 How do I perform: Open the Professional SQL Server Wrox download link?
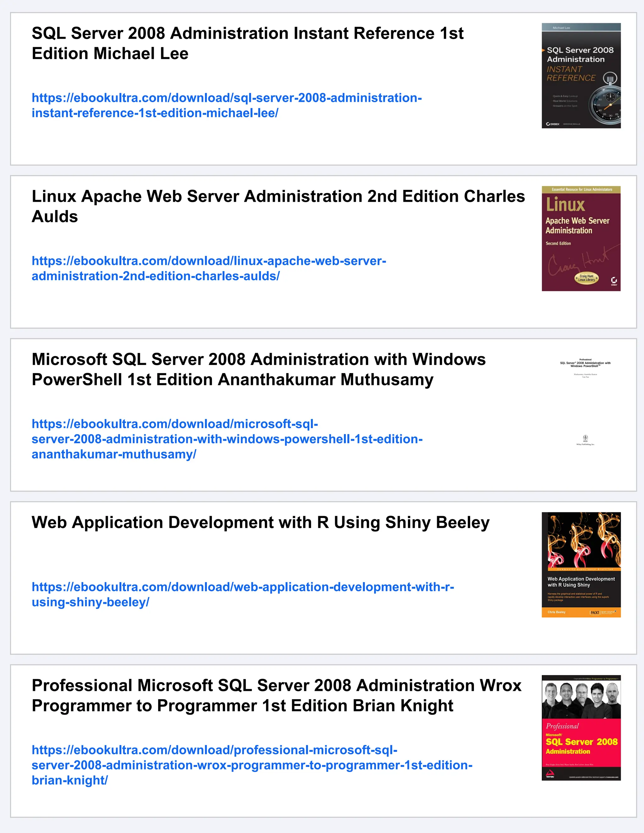252,765
